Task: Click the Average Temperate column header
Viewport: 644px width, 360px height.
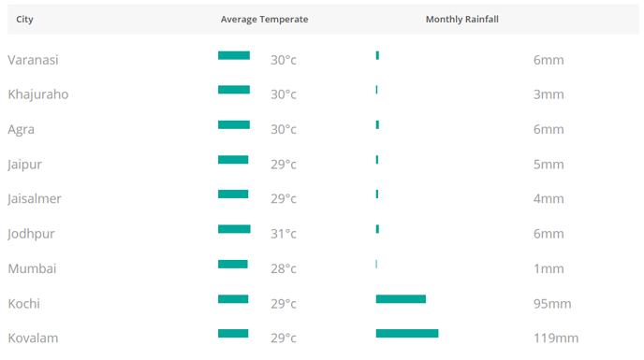Action: point(264,20)
